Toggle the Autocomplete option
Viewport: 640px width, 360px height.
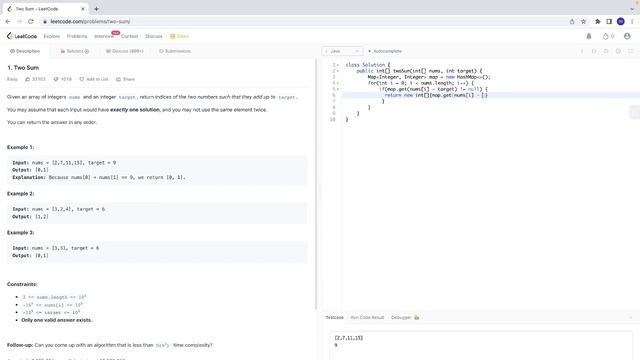(385, 51)
